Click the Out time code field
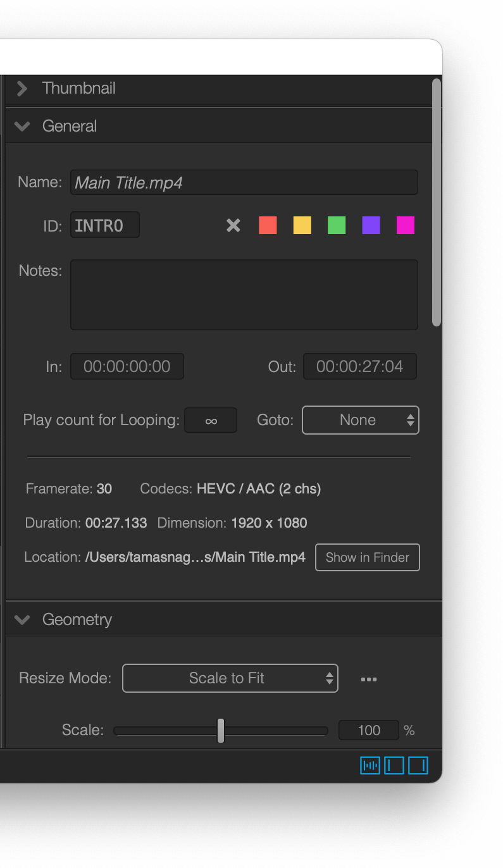 [x=359, y=366]
